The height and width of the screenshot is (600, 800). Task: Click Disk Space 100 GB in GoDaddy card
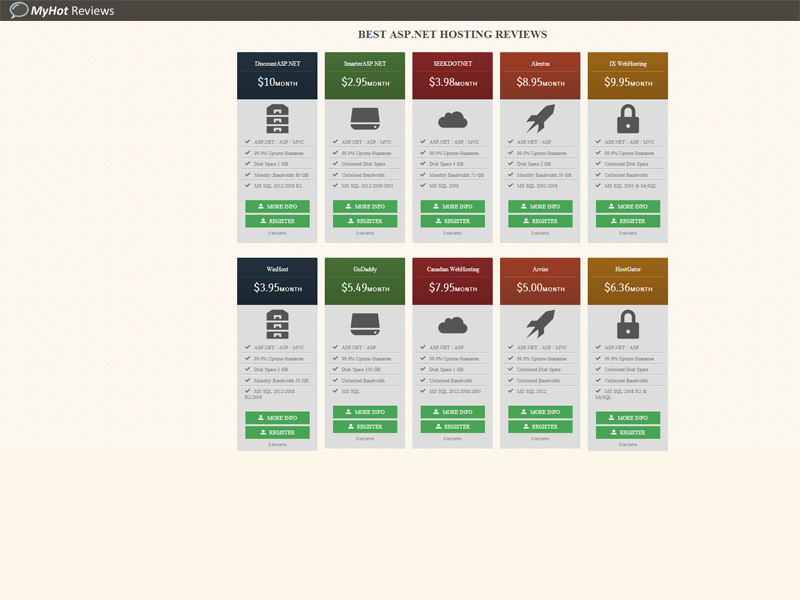tap(361, 369)
